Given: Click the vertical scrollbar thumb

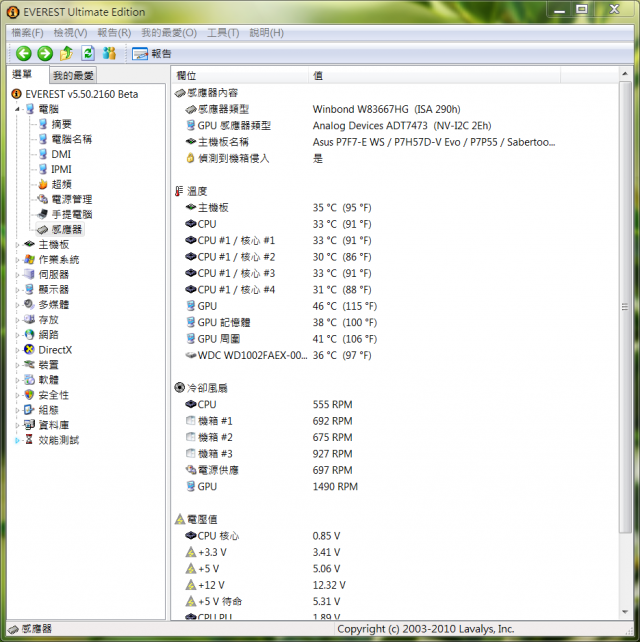Looking at the screenshot, I should tap(625, 307).
